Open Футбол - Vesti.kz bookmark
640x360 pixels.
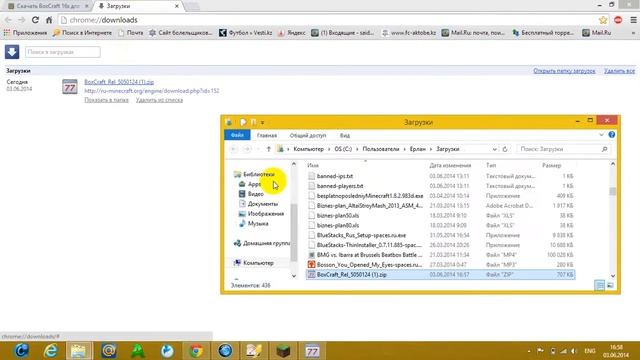(x=246, y=33)
